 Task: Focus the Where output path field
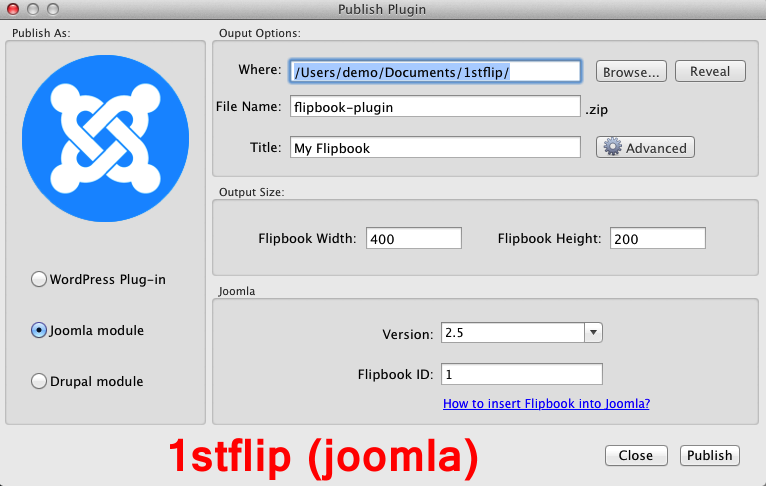pyautogui.click(x=435, y=71)
